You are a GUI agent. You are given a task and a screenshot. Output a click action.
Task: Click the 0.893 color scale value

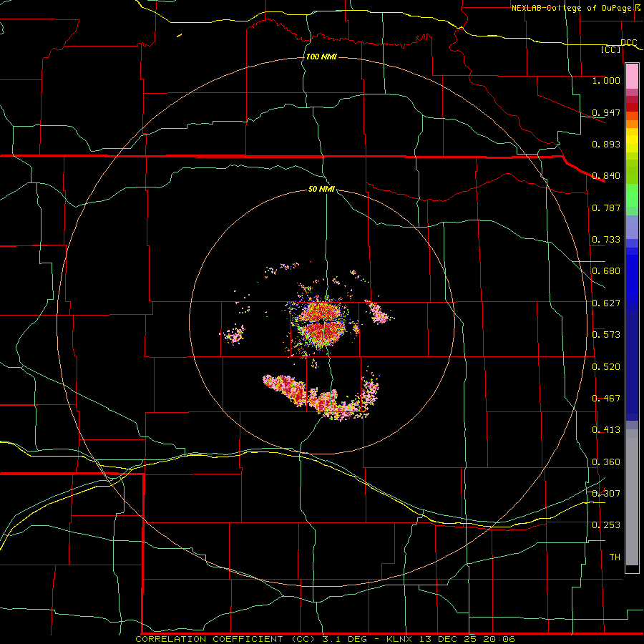[606, 144]
